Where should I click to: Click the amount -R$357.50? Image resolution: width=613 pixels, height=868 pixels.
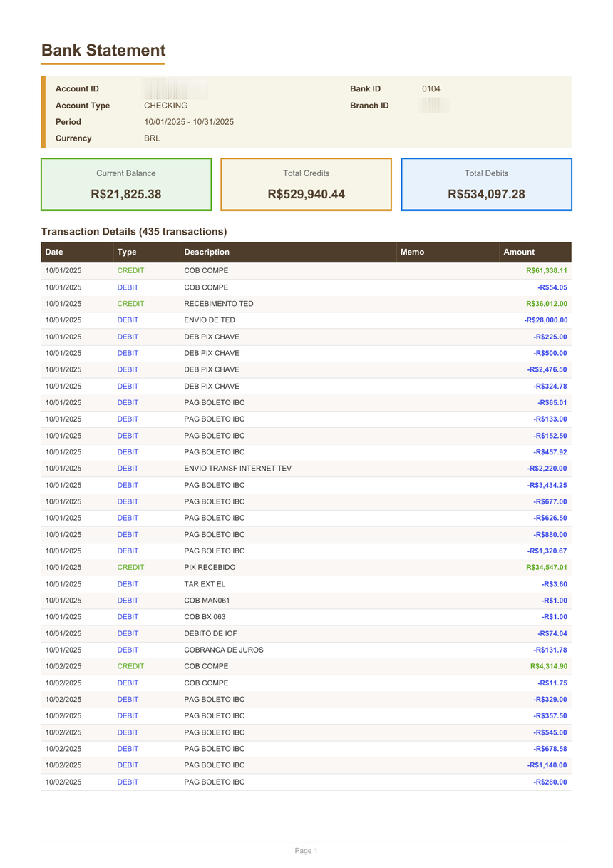(x=550, y=716)
